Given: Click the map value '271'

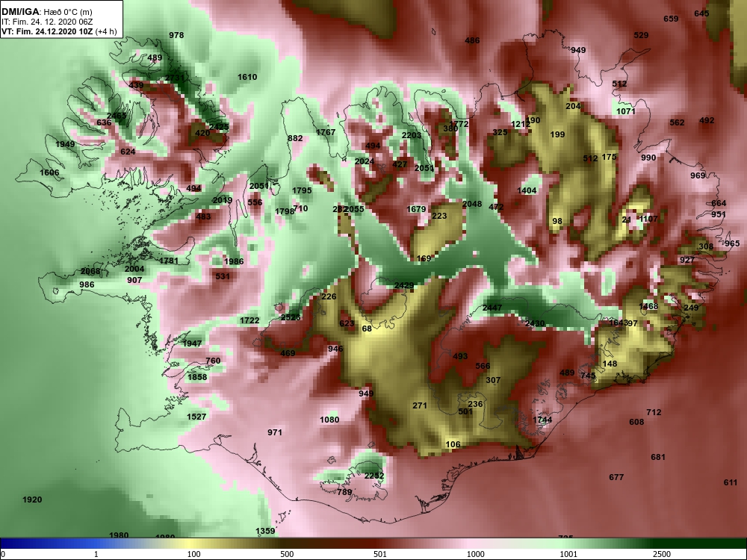Looking at the screenshot, I should (x=420, y=406).
